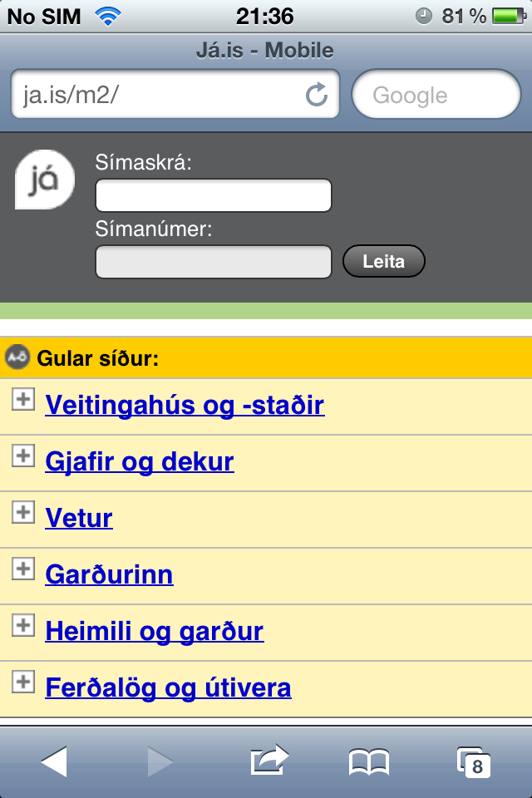Image resolution: width=532 pixels, height=798 pixels.
Task: Open the Vetur link
Action: [x=79, y=518]
